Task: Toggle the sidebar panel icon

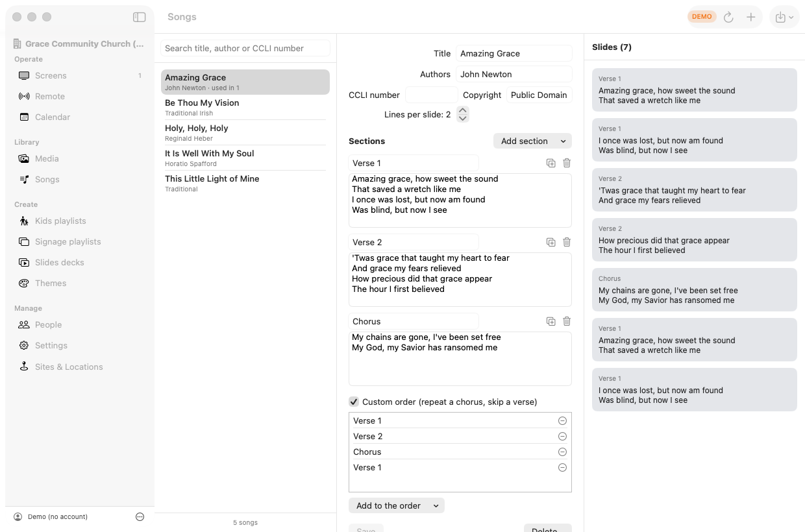Action: (x=139, y=17)
